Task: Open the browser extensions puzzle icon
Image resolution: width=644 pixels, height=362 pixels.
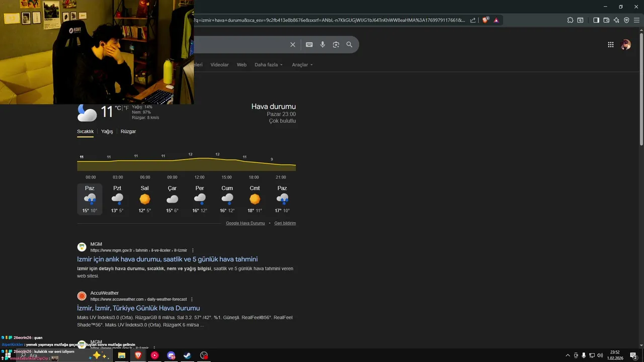Action: click(x=570, y=20)
